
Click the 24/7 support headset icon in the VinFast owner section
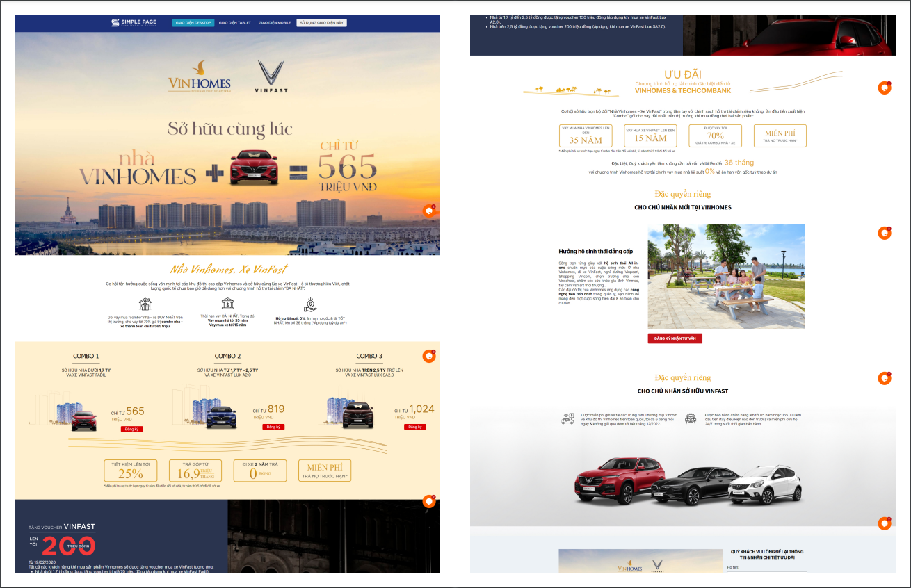click(691, 419)
